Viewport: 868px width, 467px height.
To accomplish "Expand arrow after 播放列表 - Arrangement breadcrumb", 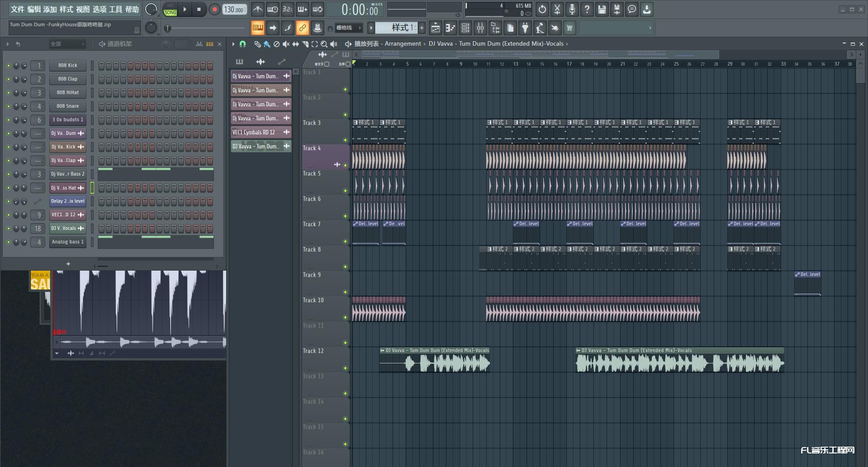I will [425, 44].
